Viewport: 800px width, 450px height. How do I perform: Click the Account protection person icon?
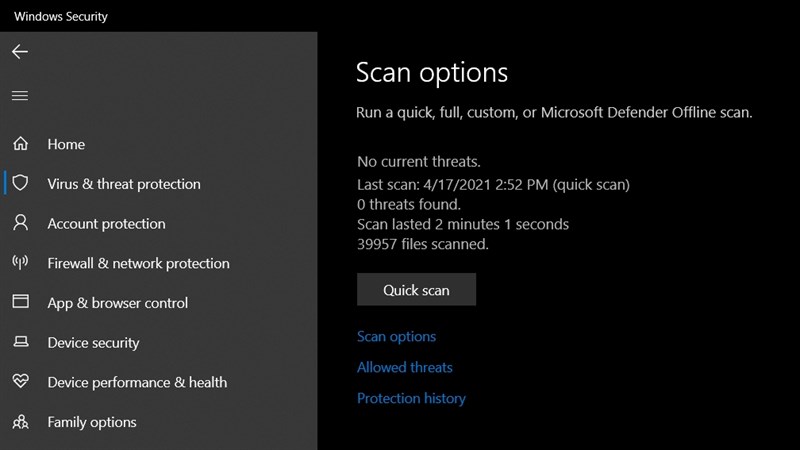coord(20,223)
